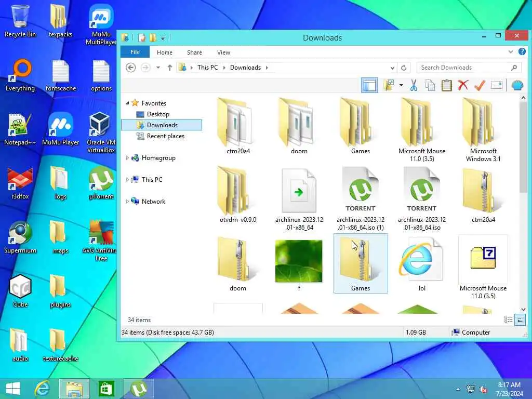The height and width of the screenshot is (399, 532).
Task: Show hidden tray icons arrow
Action: [x=458, y=389]
